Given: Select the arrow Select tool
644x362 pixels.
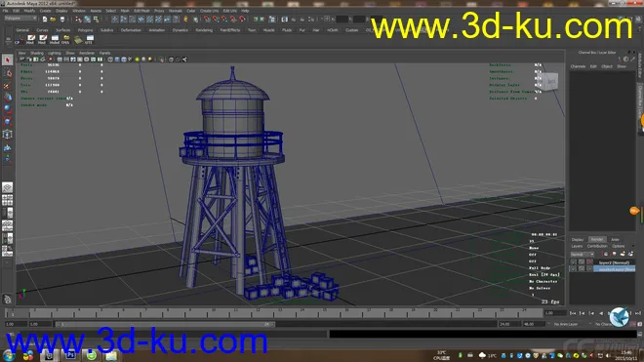Looking at the screenshot, I should point(8,60).
